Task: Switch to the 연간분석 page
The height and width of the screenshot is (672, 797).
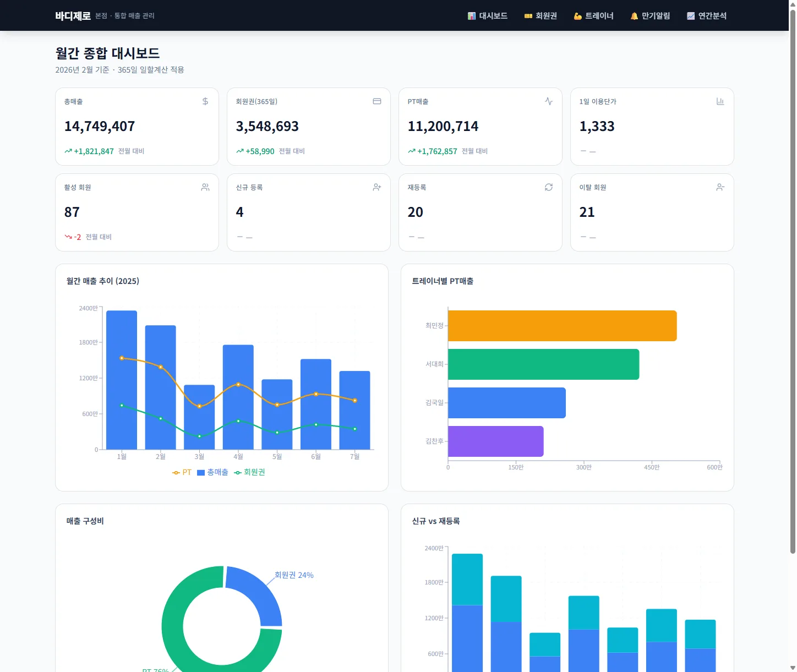Action: click(x=707, y=16)
